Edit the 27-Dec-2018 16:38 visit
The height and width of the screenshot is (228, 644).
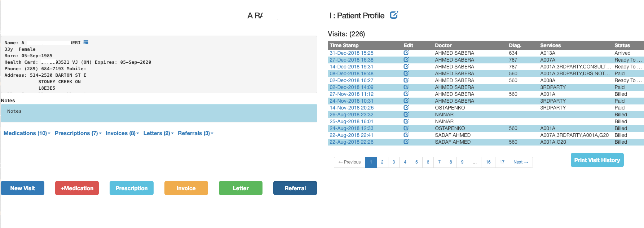pos(406,60)
